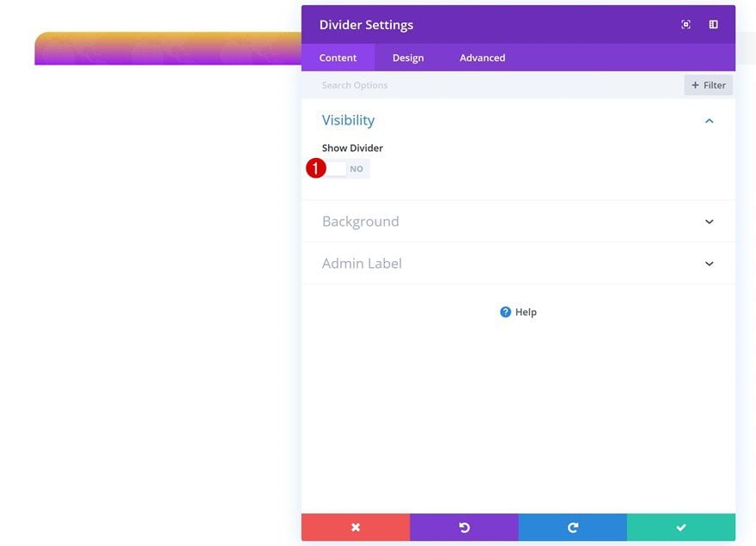
Task: Switch to the Design tab
Action: pos(408,58)
